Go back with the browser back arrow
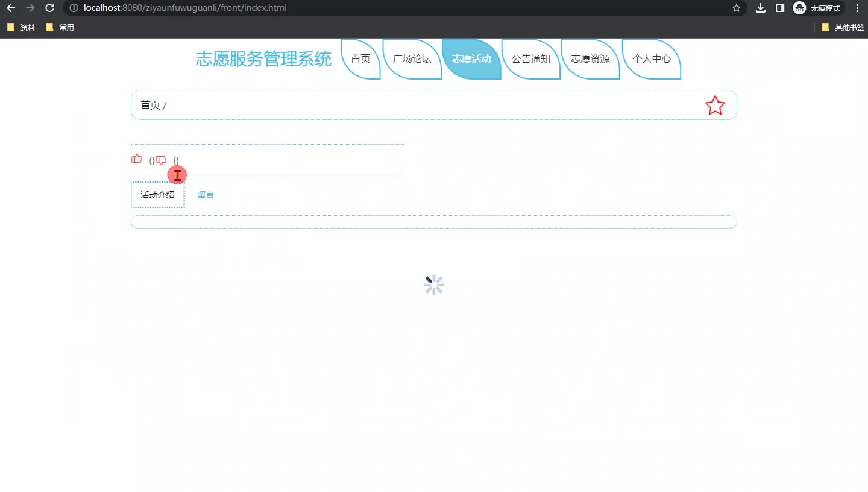The width and height of the screenshot is (868, 492). 11,8
